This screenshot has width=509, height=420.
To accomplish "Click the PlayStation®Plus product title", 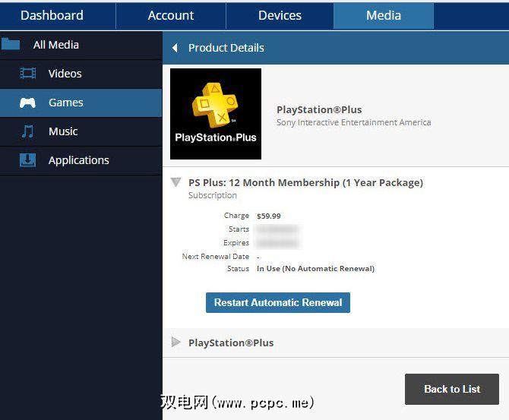I will (x=319, y=109).
